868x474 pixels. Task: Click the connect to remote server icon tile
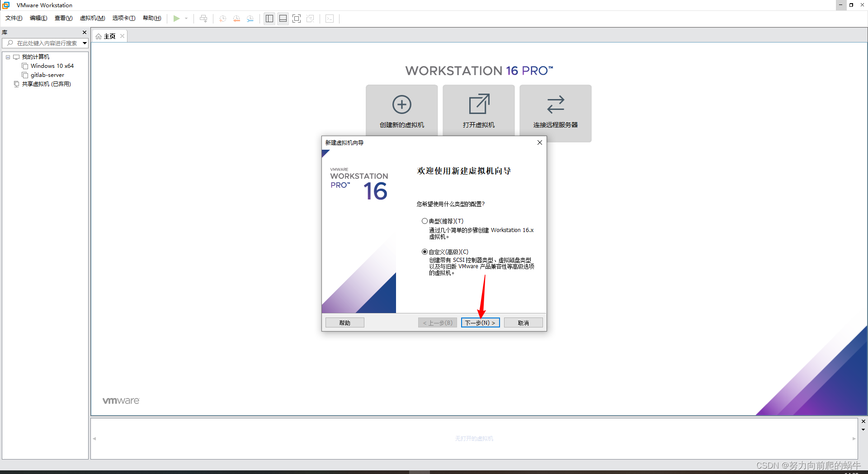[556, 113]
